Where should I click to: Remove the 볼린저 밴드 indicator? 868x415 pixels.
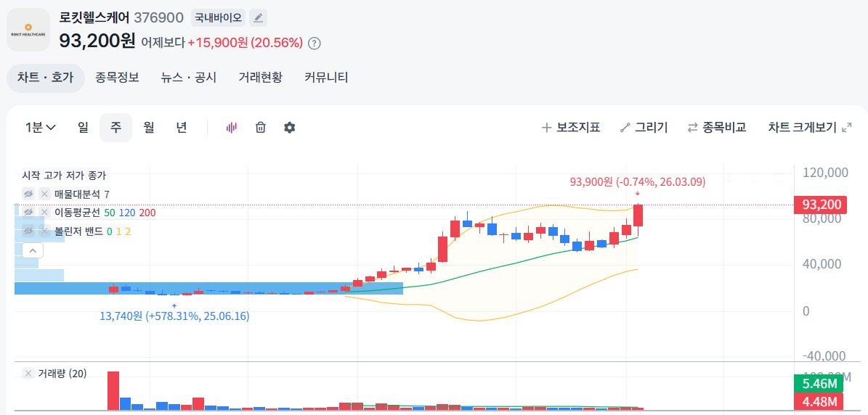coord(45,231)
